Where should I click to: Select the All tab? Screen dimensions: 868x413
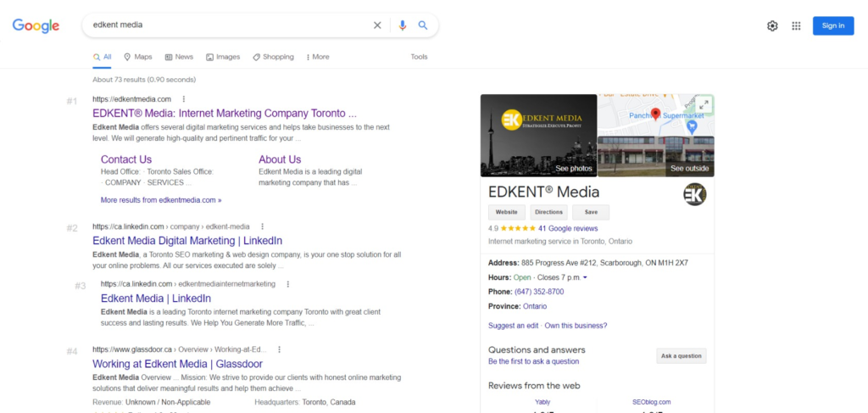(x=103, y=57)
